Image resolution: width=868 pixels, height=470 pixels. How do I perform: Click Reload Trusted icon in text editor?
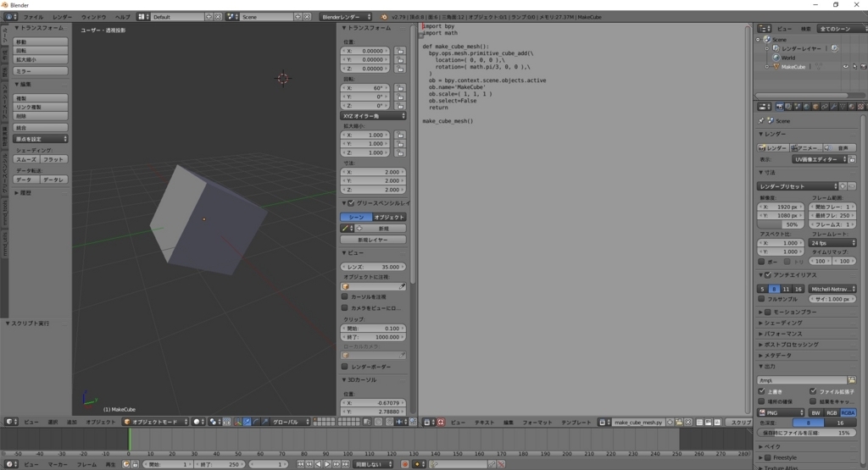pyautogui.click(x=441, y=422)
